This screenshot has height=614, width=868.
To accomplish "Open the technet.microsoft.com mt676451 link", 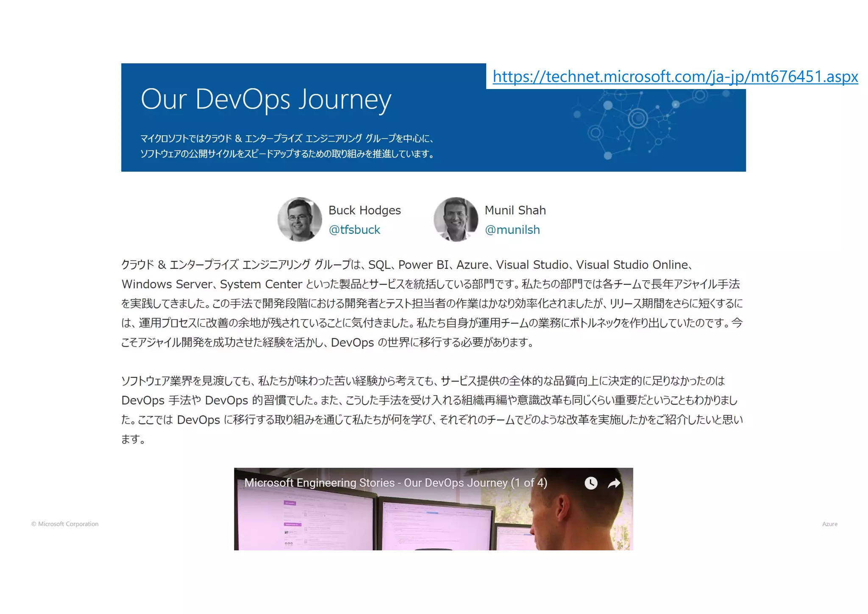I will point(675,77).
